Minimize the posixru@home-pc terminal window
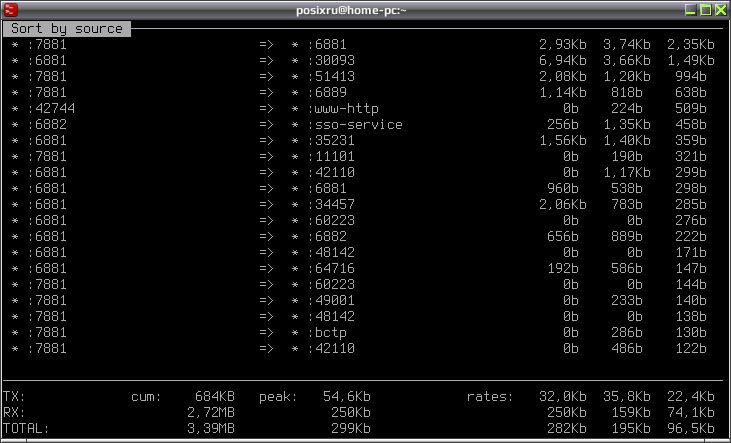The image size is (731, 443). (x=690, y=10)
